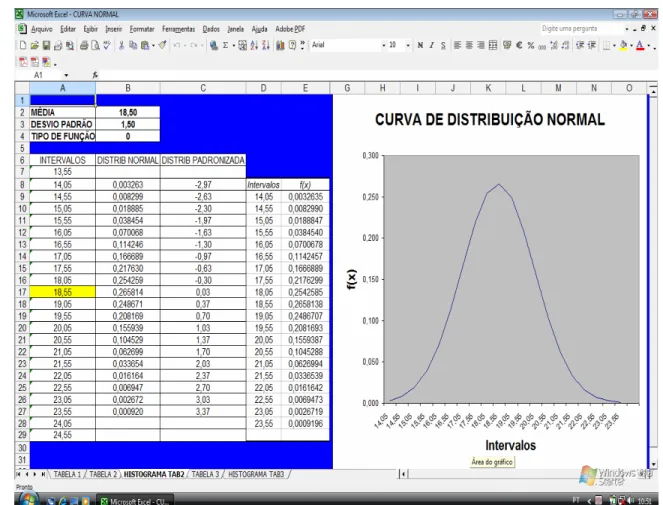663x505 pixels.
Task: Click the function fx icon in formula bar
Action: tap(95, 75)
